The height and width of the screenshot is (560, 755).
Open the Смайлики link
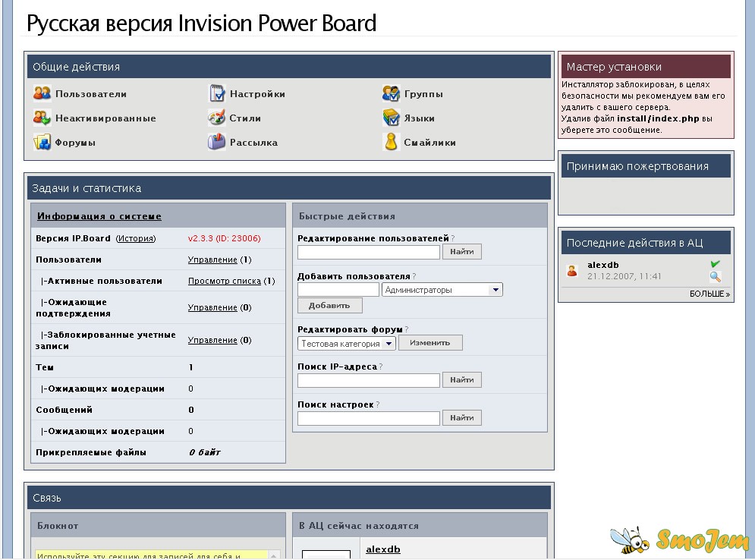tap(430, 143)
